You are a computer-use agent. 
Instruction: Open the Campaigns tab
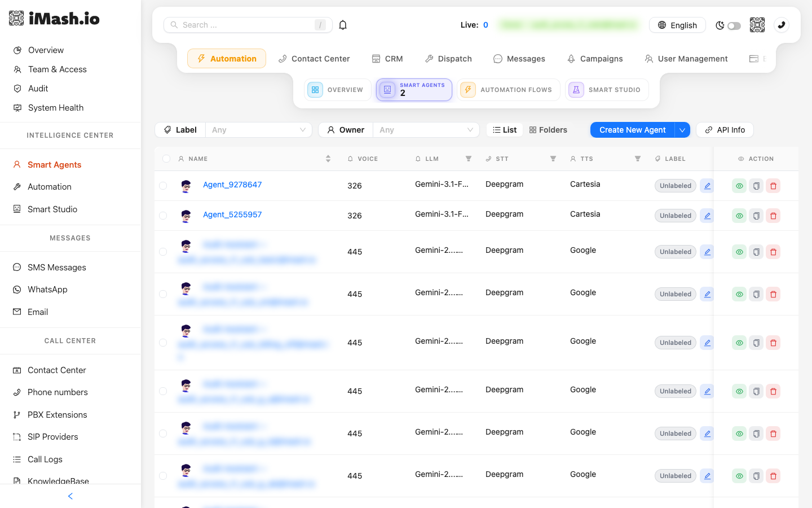595,59
